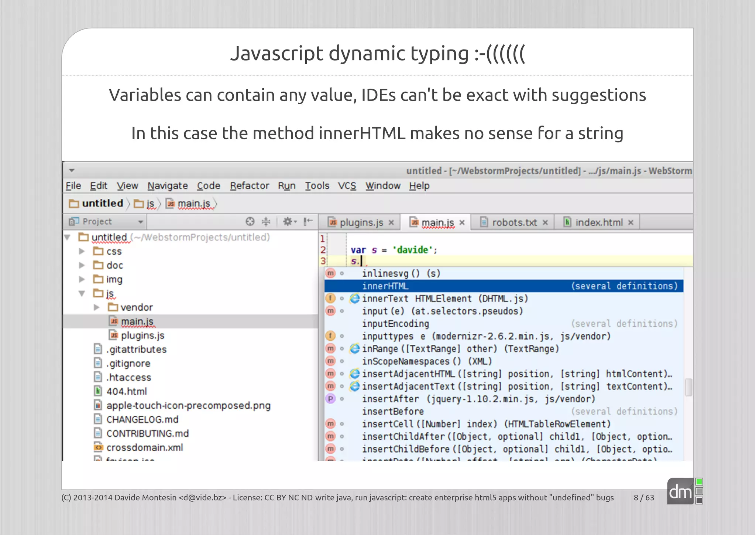Open the Run menu
Viewport: 756px width, 535px height.
point(286,186)
